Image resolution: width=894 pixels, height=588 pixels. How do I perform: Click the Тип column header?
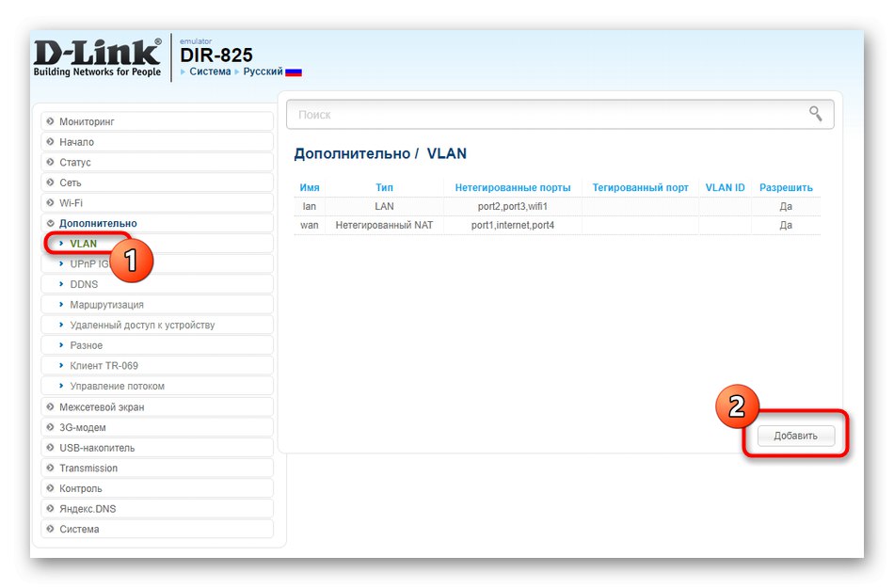(384, 187)
